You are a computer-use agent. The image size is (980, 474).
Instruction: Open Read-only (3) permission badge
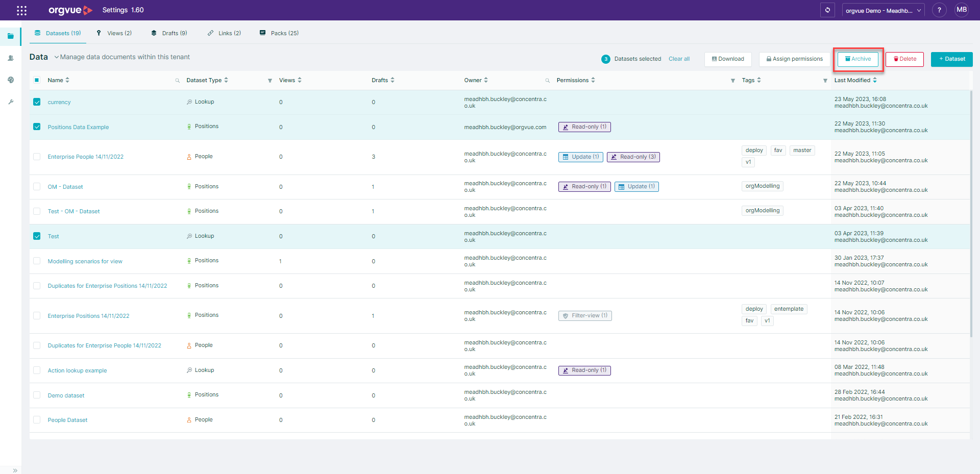(x=633, y=157)
